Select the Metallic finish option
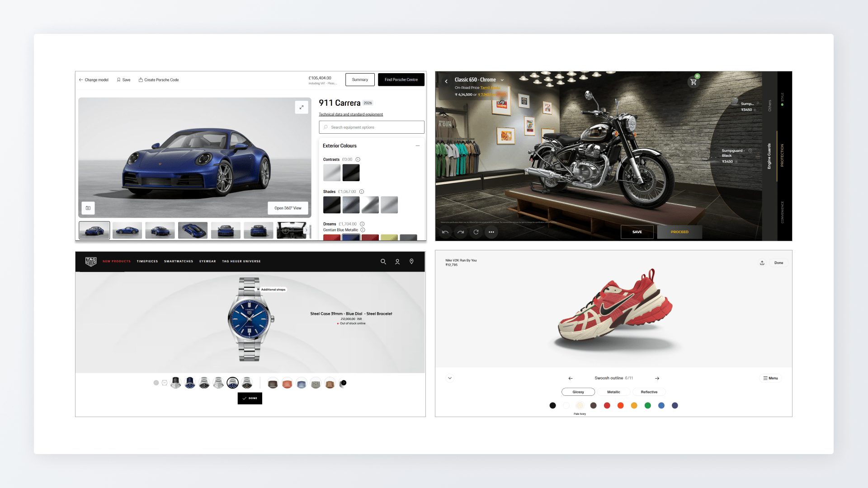This screenshot has width=868, height=488. coord(613,392)
